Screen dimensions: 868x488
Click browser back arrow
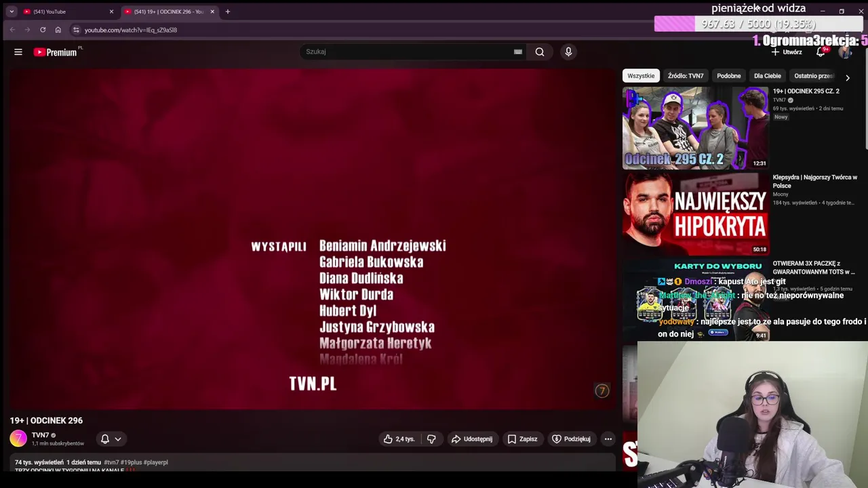pyautogui.click(x=12, y=30)
